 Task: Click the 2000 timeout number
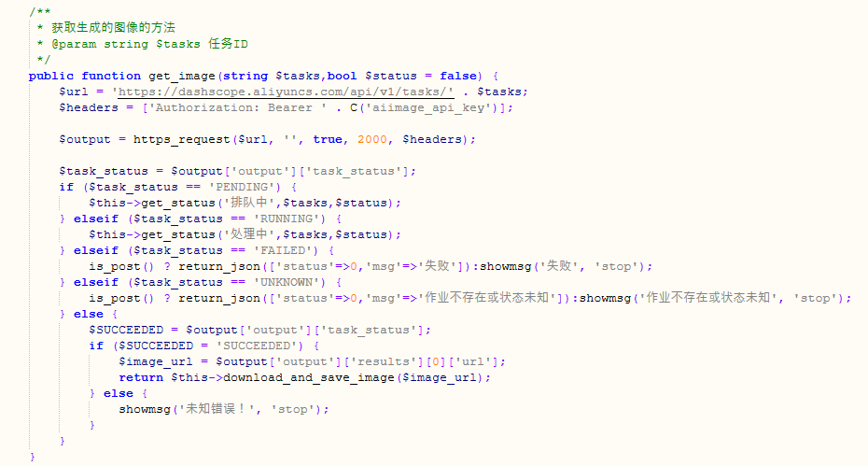pos(372,139)
